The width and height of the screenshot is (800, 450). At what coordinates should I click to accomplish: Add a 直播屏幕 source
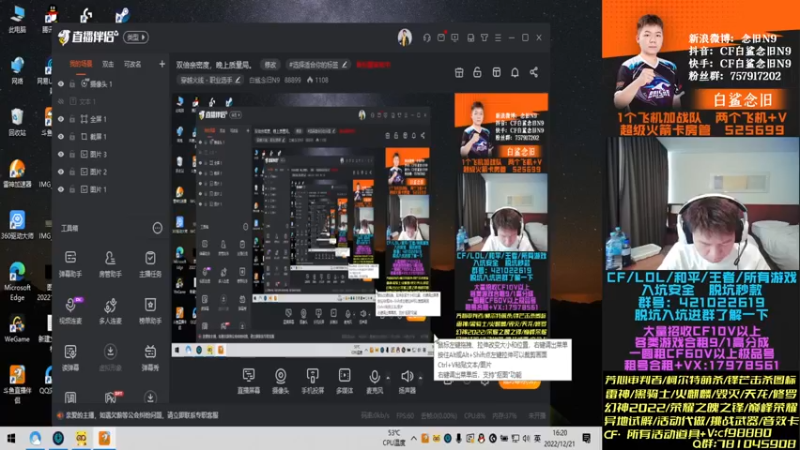pos(248,381)
